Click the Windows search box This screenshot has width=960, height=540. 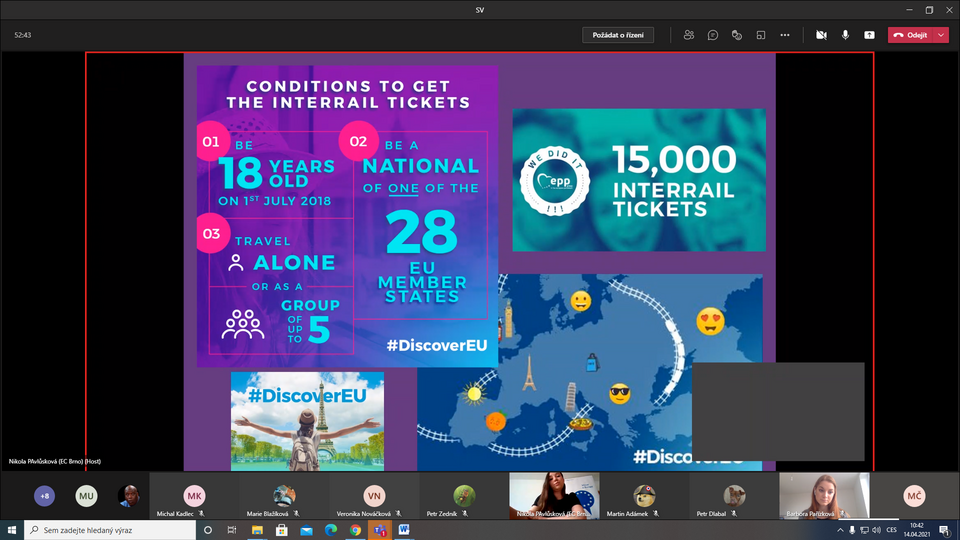pos(110,530)
